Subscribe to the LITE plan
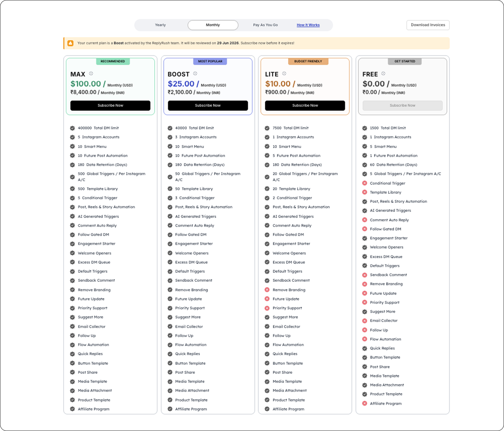This screenshot has width=504, height=431. tap(305, 105)
